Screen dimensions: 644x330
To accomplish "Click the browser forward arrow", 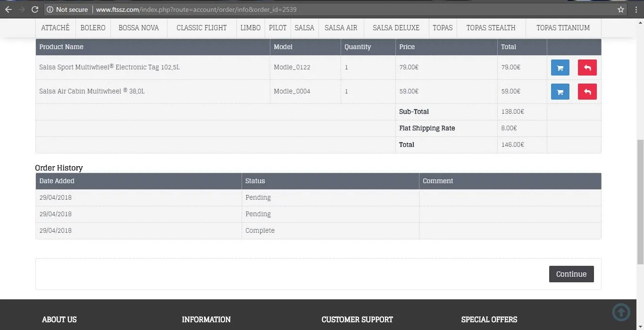I will point(21,9).
